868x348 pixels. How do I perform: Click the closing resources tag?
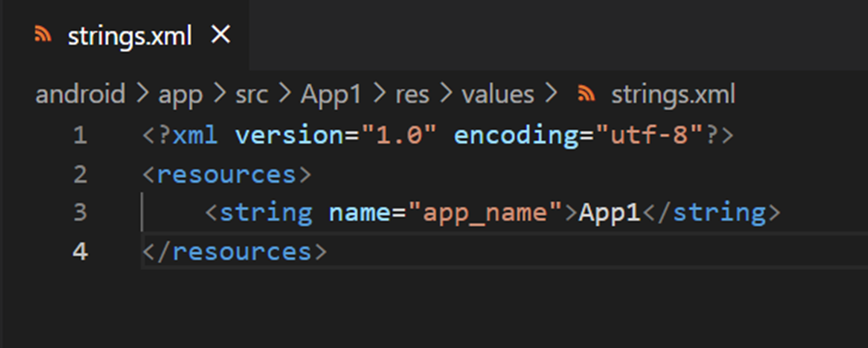coord(235,252)
